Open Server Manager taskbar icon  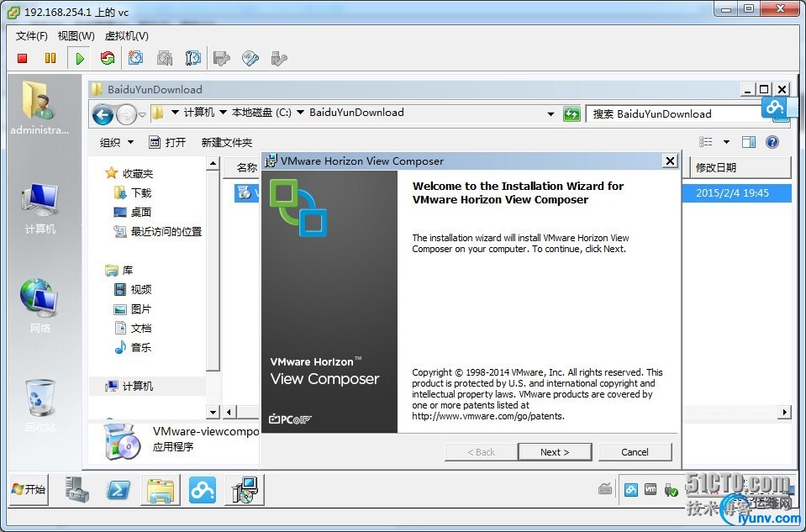(x=77, y=489)
